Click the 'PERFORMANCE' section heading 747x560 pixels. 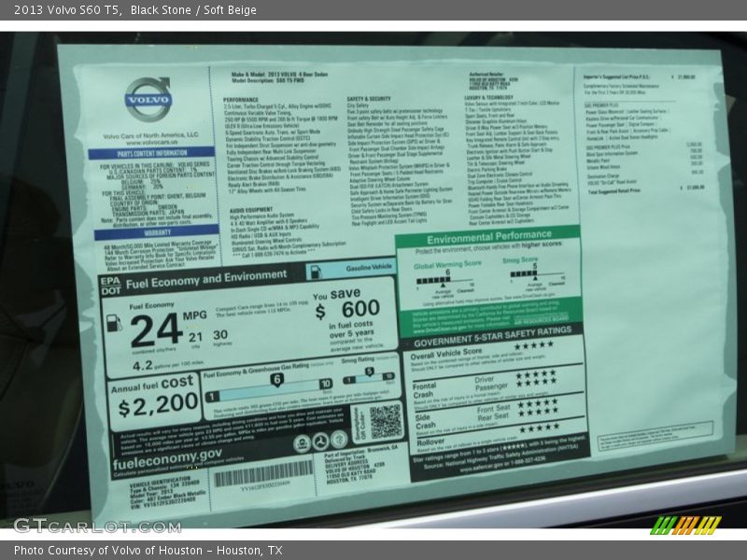coord(241,100)
